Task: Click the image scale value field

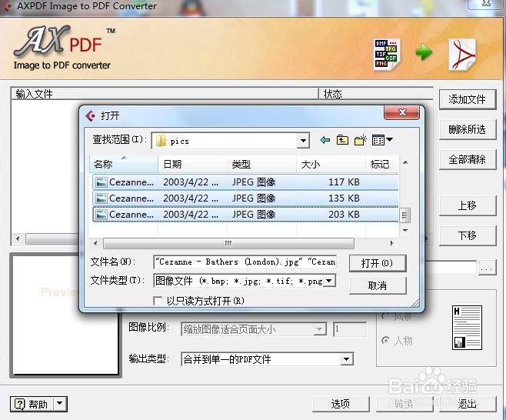Action: tap(350, 329)
